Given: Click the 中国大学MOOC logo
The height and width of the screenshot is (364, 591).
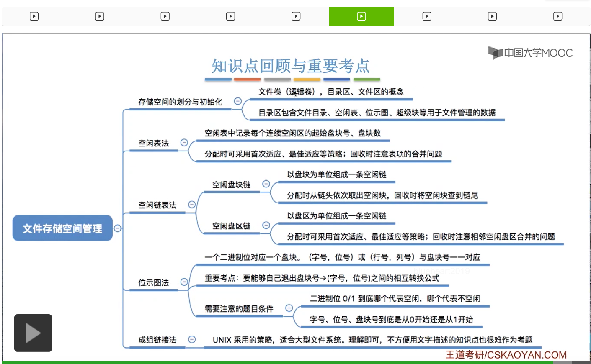Looking at the screenshot, I should point(530,53).
